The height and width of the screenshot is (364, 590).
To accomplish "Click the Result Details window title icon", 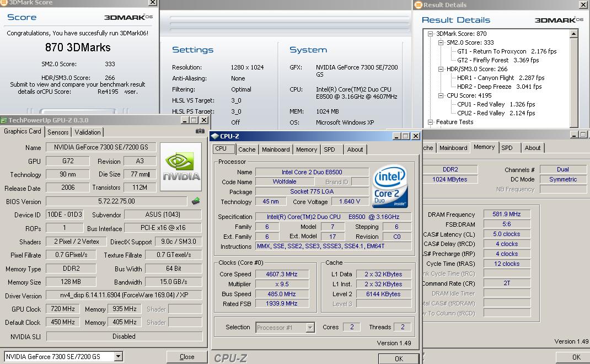I will 418,5.
